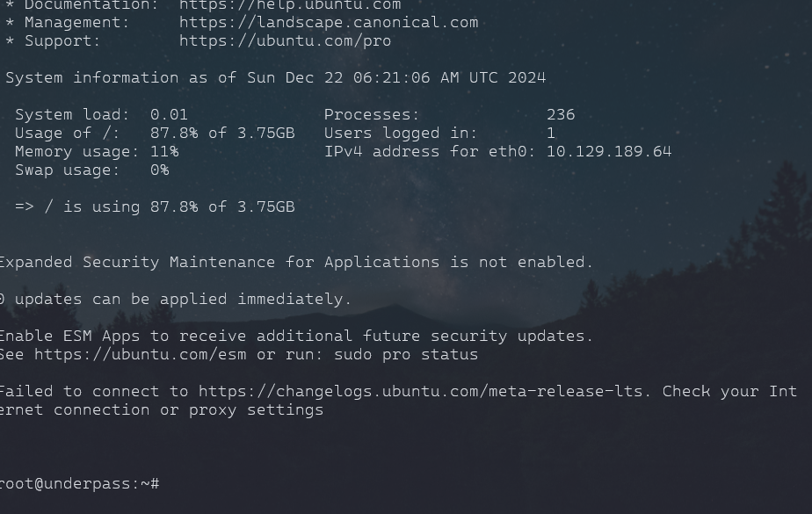Click the "=> / is using 87.8%" warning line
The width and height of the screenshot is (812, 514).
(x=155, y=207)
